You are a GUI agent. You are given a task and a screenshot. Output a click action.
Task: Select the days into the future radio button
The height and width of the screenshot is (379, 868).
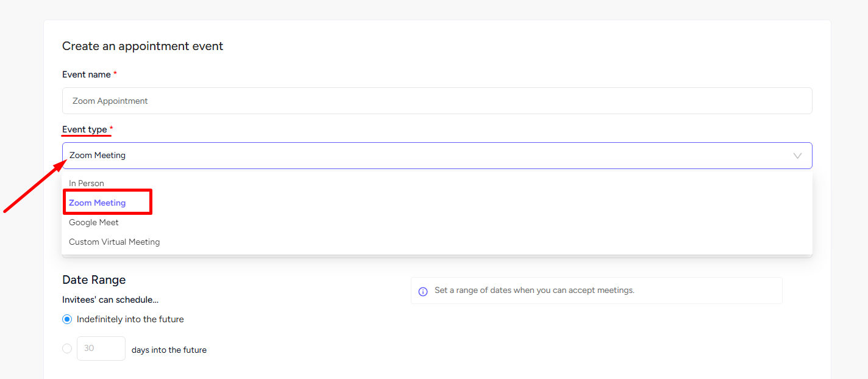click(67, 348)
